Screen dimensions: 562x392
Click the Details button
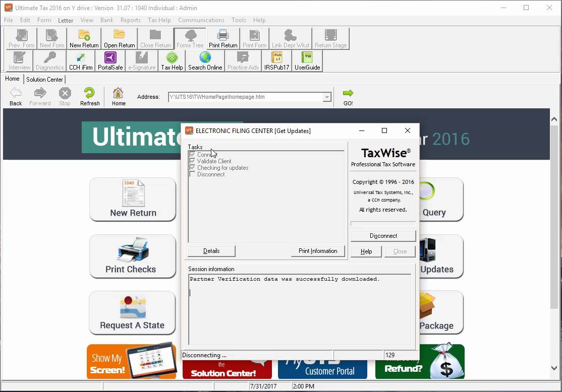coord(211,251)
